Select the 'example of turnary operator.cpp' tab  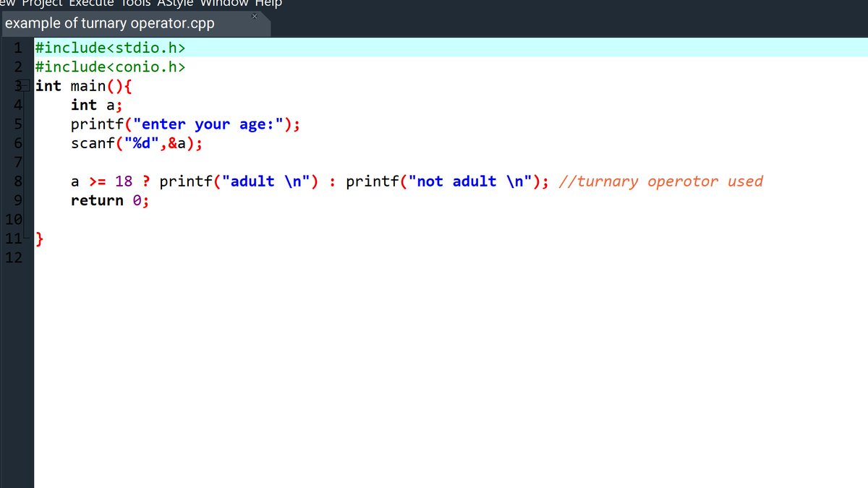click(109, 23)
